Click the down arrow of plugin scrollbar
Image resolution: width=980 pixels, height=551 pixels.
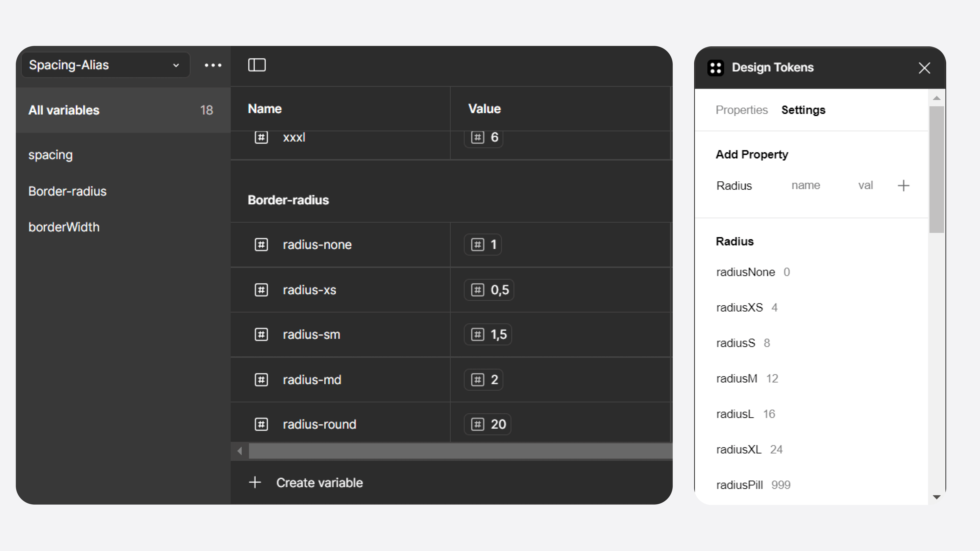point(937,497)
